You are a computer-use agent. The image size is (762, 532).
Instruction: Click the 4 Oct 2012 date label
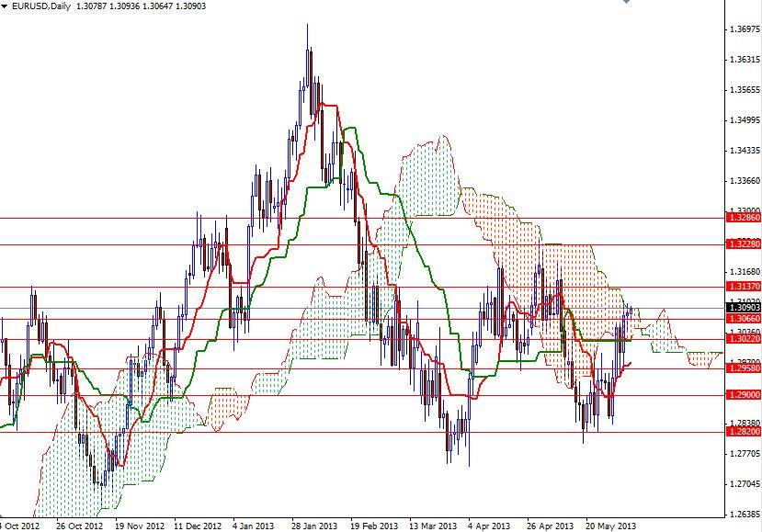[x=13, y=518]
